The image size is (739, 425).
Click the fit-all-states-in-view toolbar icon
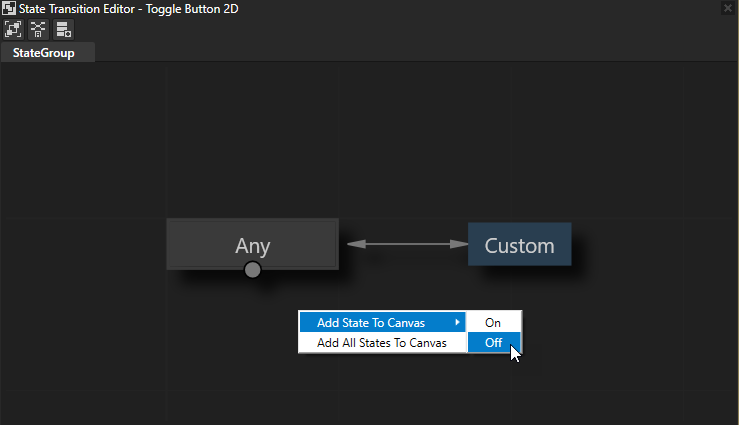(x=13, y=29)
